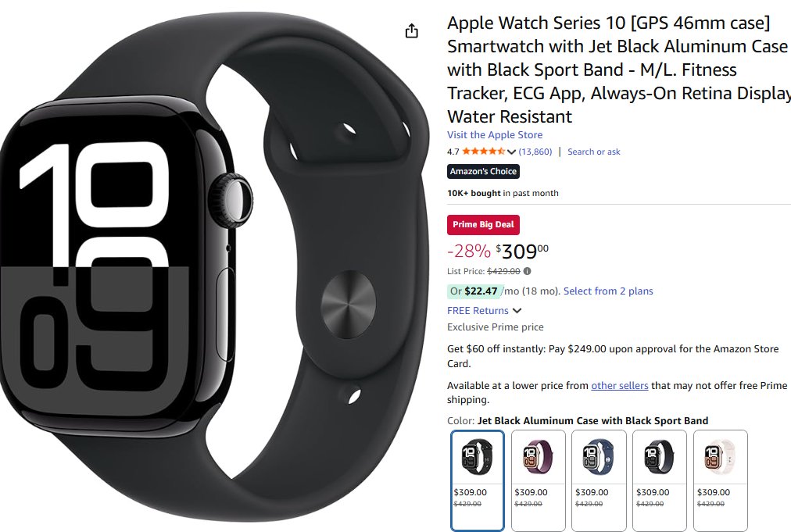The height and width of the screenshot is (532, 791).
Task: Click Select from 2 plans link
Action: (x=608, y=291)
